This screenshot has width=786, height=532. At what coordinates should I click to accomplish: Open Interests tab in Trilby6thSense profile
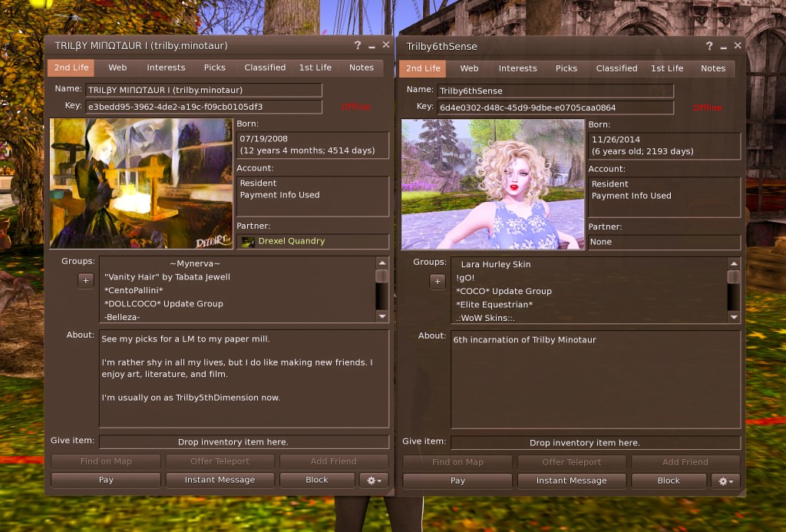point(518,68)
